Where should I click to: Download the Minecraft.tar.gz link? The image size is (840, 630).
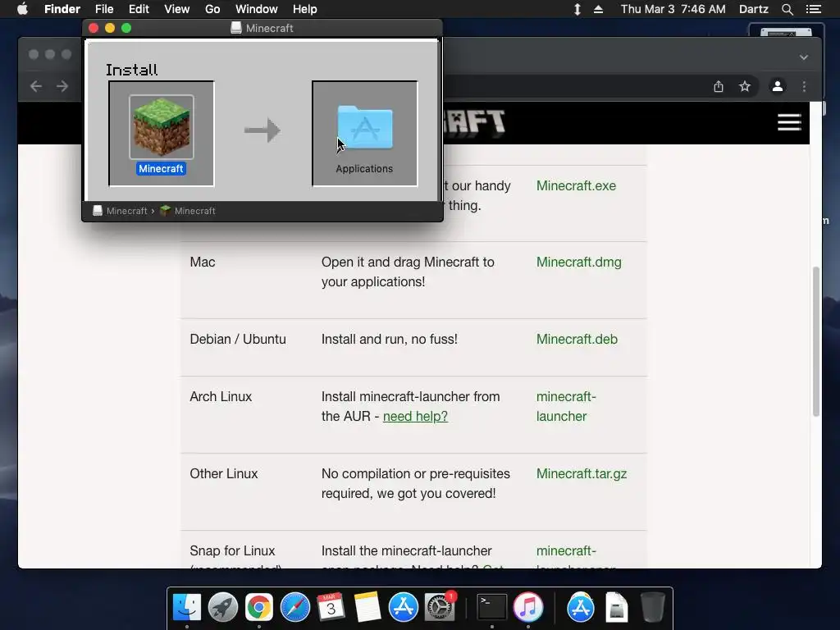point(582,473)
